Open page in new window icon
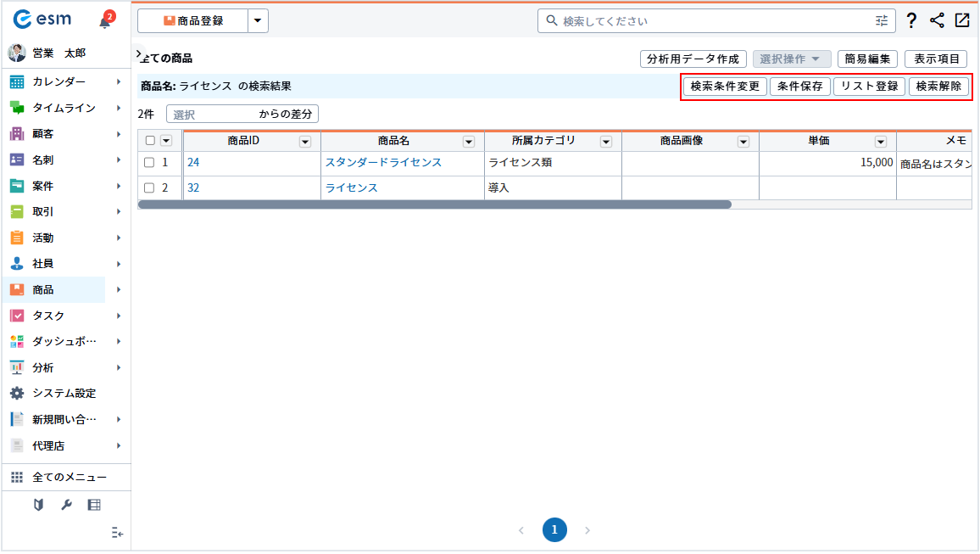 click(x=962, y=21)
